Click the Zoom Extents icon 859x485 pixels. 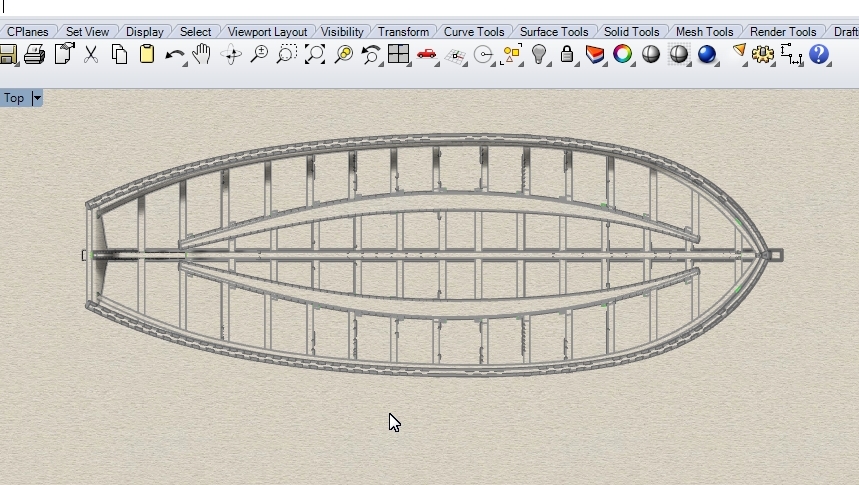315,54
